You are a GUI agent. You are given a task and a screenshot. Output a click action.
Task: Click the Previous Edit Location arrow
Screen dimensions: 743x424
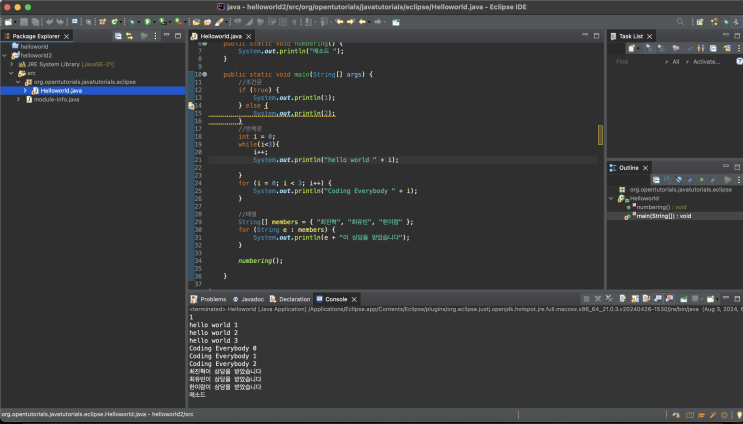(339, 22)
